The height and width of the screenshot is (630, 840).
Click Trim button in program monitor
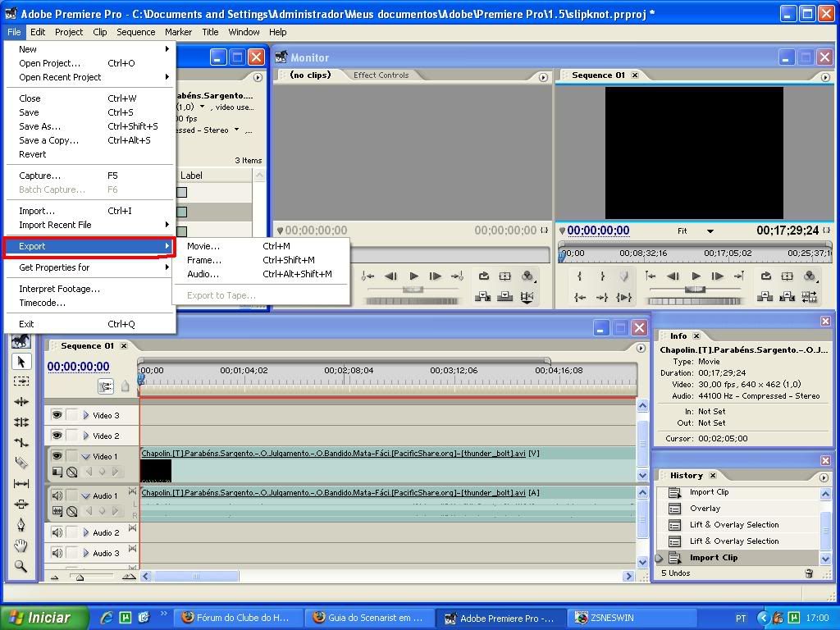coord(809,296)
